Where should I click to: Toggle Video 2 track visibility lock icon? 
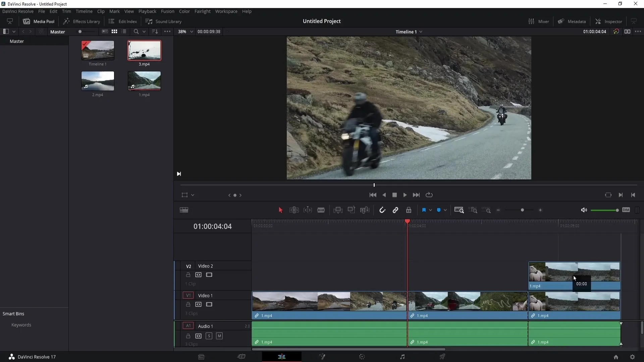coord(187,275)
